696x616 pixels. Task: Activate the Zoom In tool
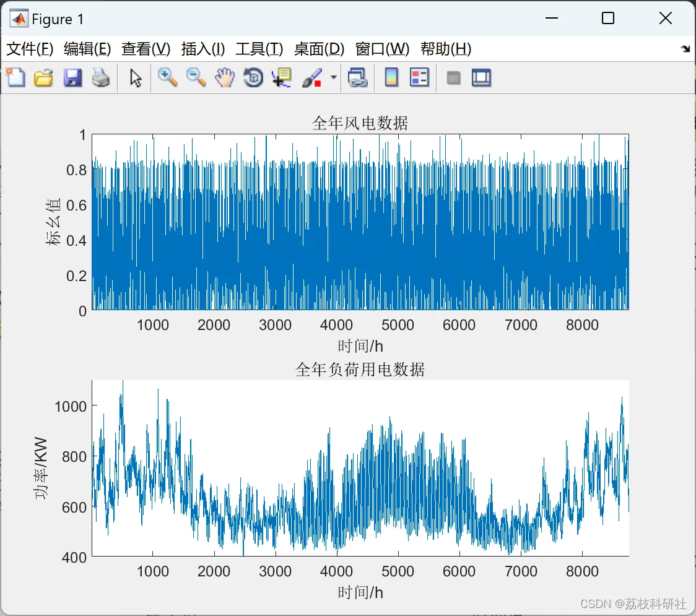pos(167,77)
